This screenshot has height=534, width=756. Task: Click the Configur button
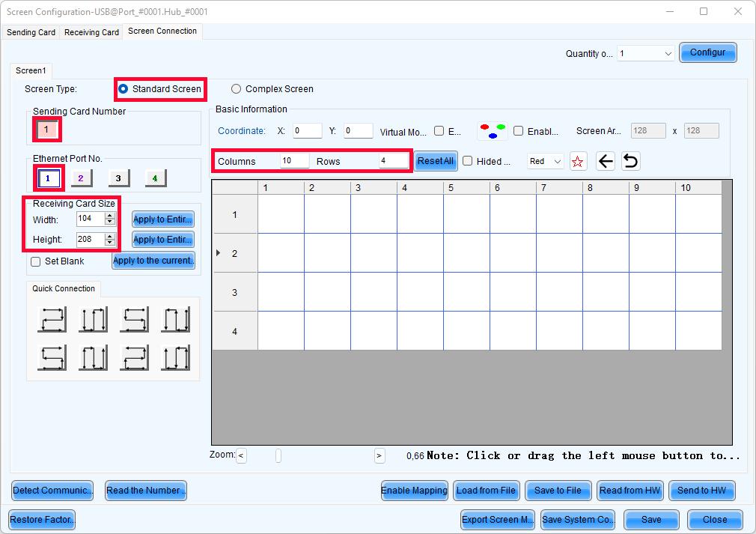tap(708, 52)
